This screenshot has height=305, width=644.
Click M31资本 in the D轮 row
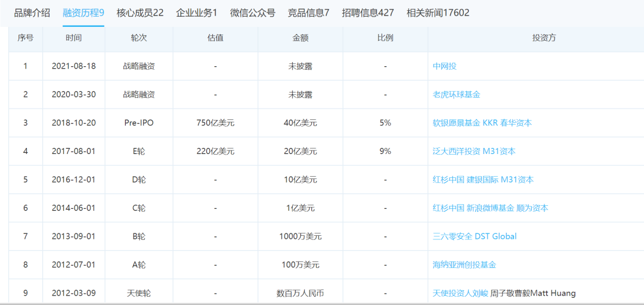(x=518, y=180)
